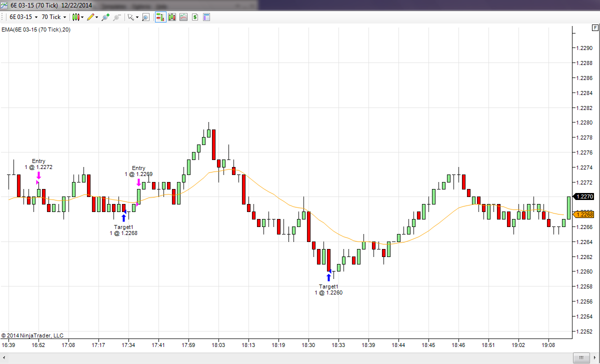Toggle the Chart Trader icon
Viewport: 600px width, 364px height.
point(160,17)
